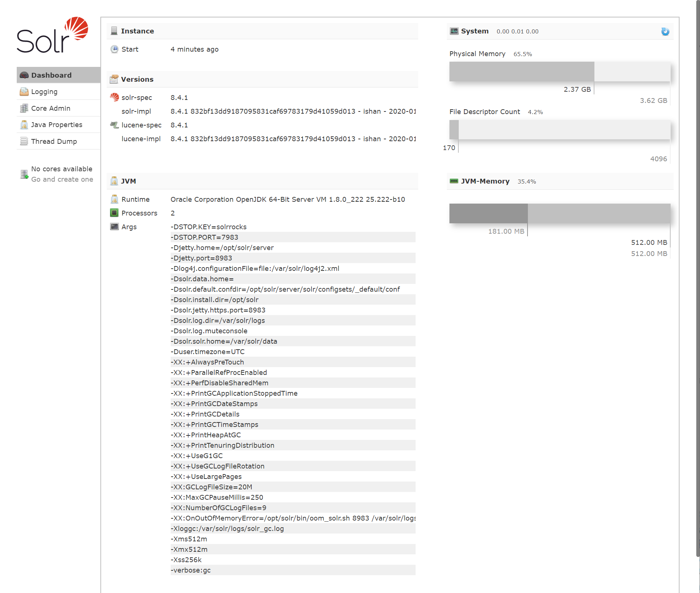Open Java Properties
The width and height of the screenshot is (700, 593).
(57, 125)
